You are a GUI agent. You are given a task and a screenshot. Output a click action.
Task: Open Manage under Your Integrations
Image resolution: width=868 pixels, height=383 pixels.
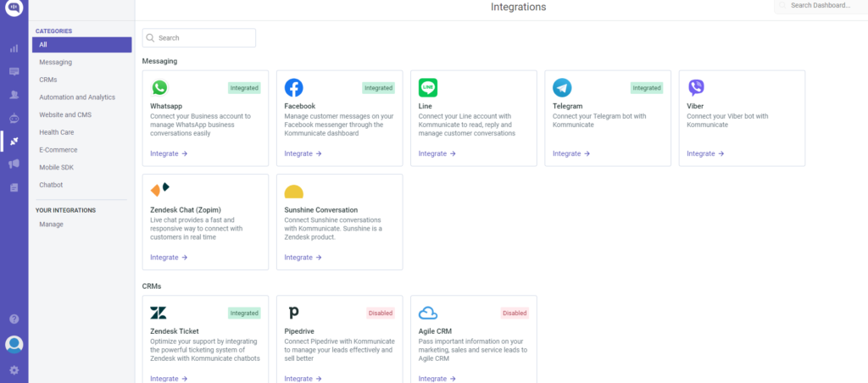point(51,225)
